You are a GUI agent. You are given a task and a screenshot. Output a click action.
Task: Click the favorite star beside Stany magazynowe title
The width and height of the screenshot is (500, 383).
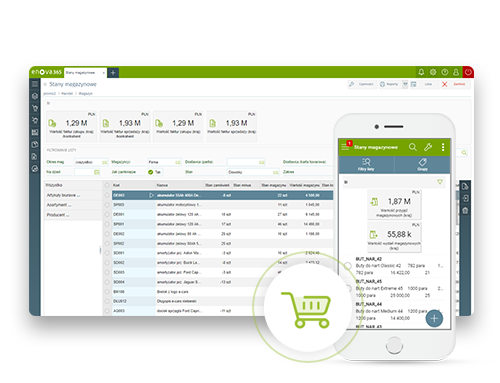point(45,84)
